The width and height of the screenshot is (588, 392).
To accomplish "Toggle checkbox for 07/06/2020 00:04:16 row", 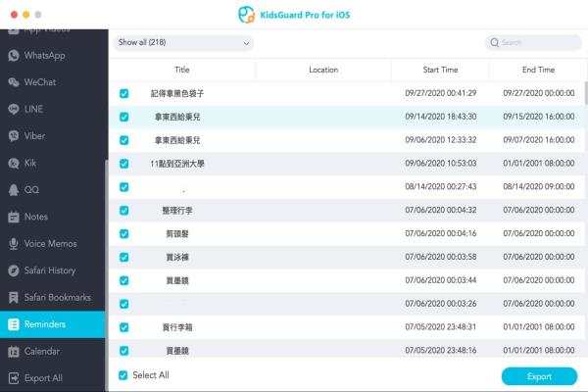I will point(124,233).
